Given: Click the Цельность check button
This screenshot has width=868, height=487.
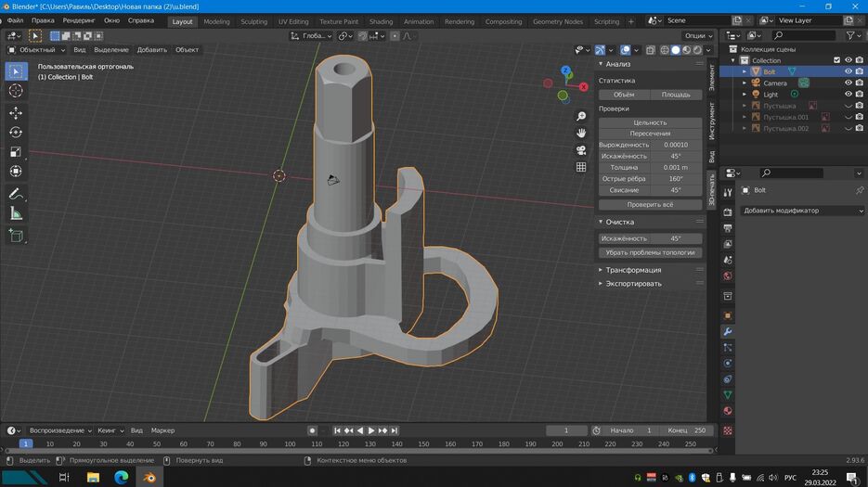Looking at the screenshot, I should click(x=650, y=122).
